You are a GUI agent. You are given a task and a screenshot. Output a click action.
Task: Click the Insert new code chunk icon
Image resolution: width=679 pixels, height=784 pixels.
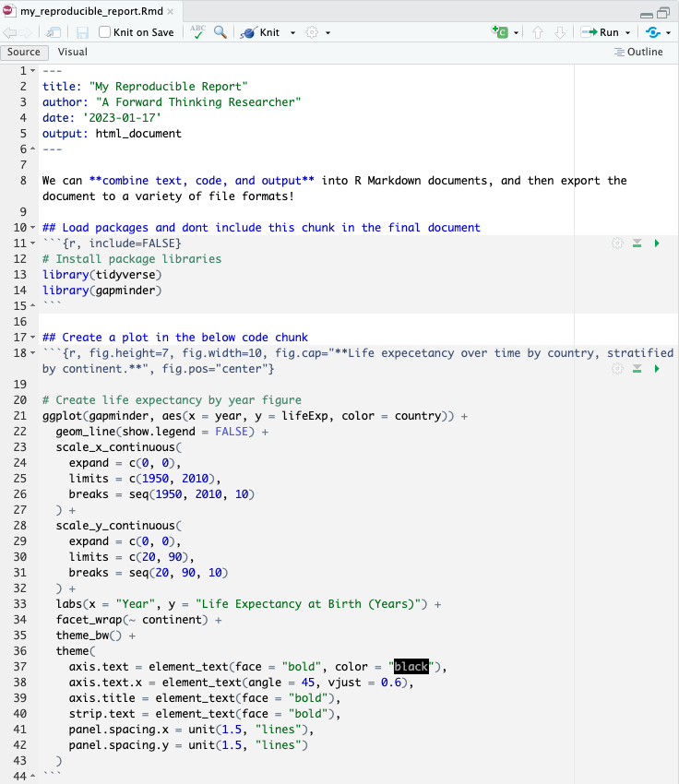500,32
